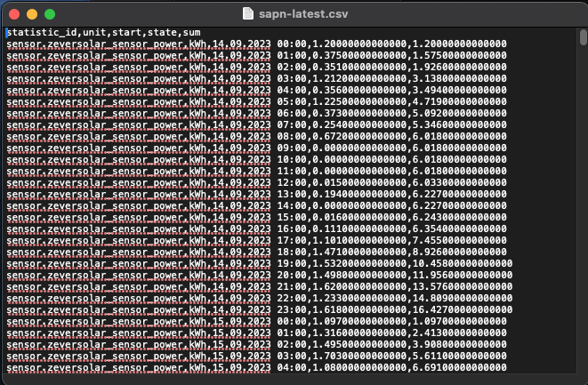588x385 pixels.
Task: Click the row for 14.09.2023 22:00
Action: click(x=260, y=299)
